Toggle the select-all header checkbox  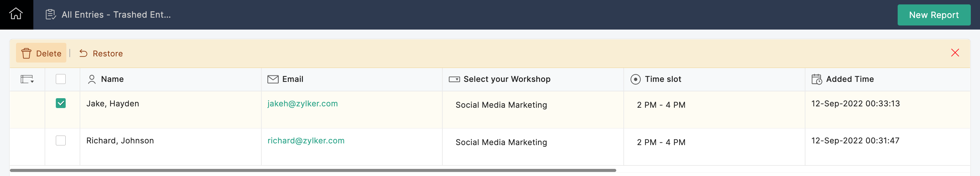(x=61, y=79)
